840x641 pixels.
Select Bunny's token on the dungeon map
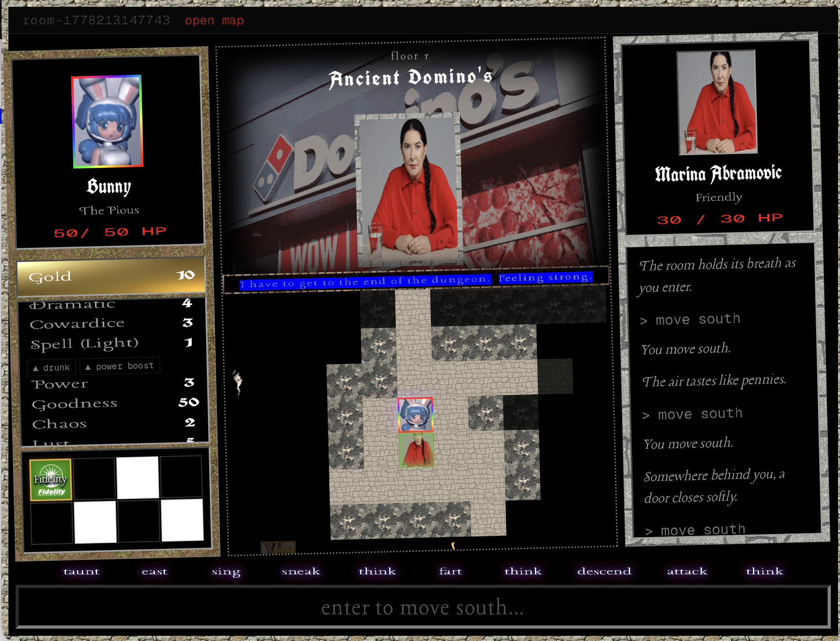click(415, 415)
